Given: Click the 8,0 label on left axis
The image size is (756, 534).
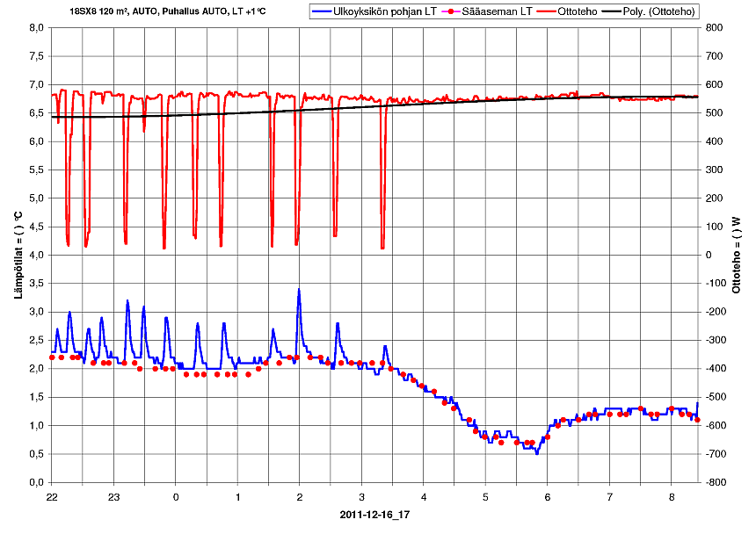Looking at the screenshot, I should (x=36, y=28).
